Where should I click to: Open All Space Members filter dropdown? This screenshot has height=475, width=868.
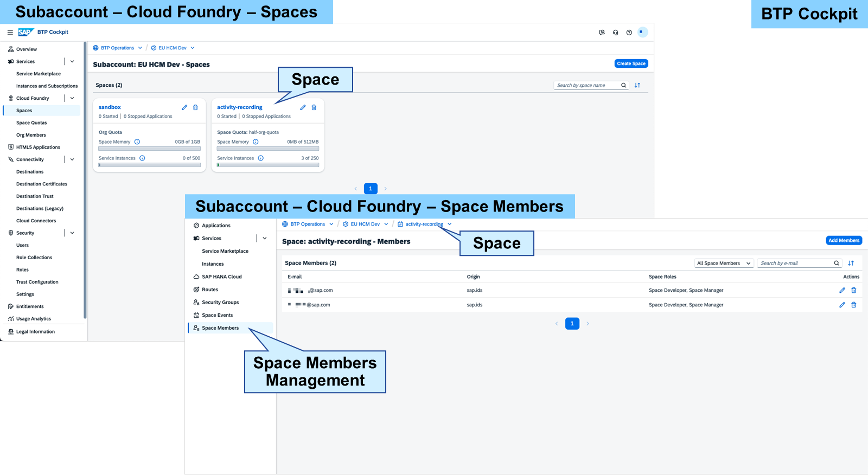coord(724,263)
